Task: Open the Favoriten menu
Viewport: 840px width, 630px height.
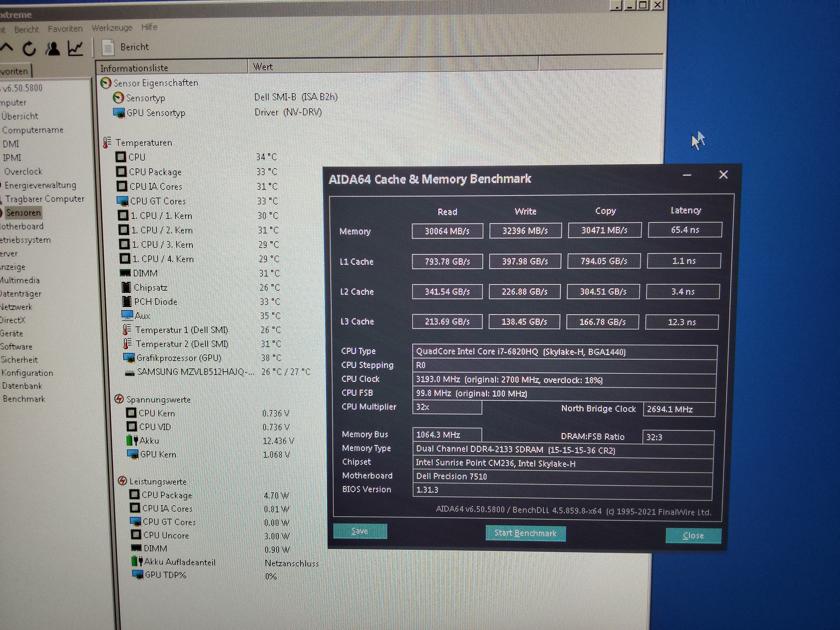Action: [65, 29]
